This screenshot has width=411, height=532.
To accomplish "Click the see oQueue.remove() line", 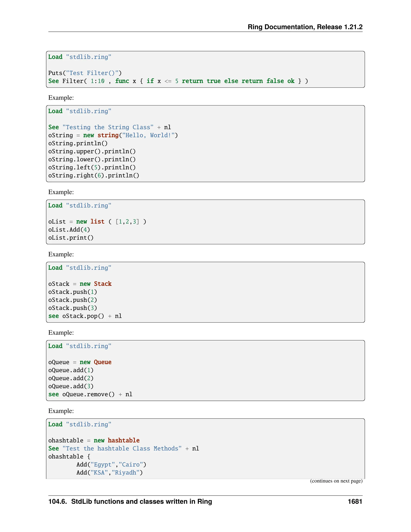I will pyautogui.click(x=90, y=394).
